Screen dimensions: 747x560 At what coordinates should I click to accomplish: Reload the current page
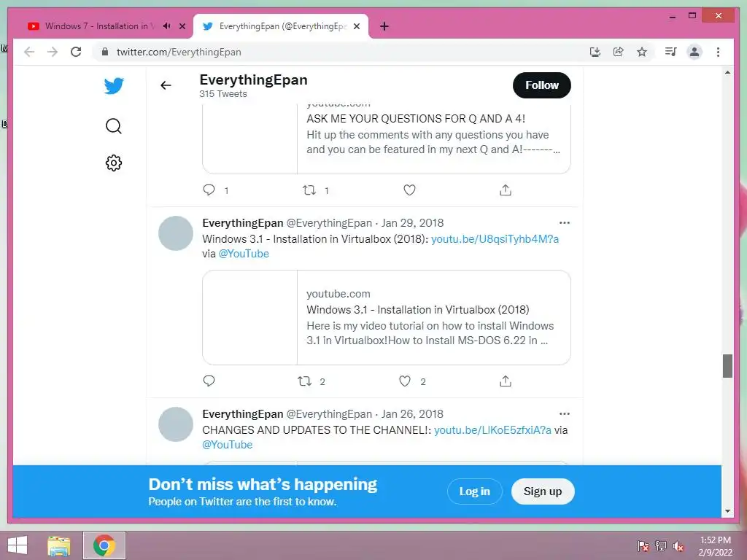click(x=76, y=52)
